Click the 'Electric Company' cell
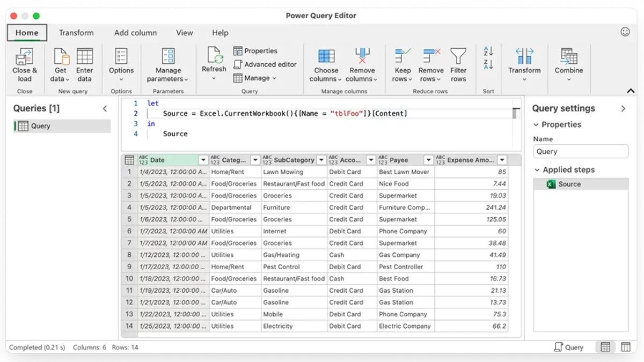Image resolution: width=644 pixels, height=362 pixels. pyautogui.click(x=405, y=326)
